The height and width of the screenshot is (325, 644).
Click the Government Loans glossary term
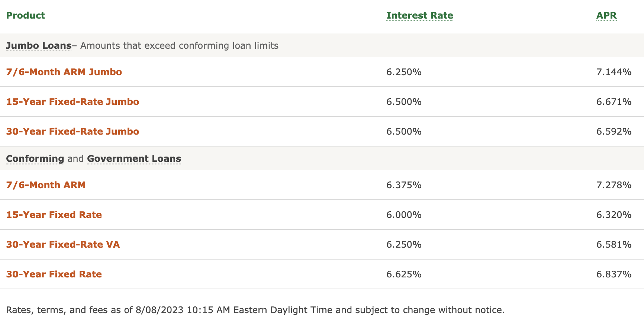coord(134,159)
